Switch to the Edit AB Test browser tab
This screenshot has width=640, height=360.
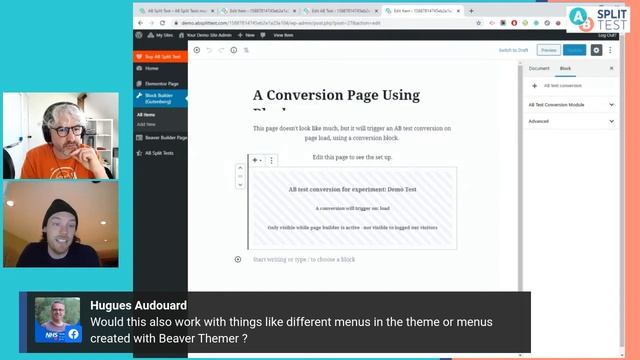pyautogui.click(x=340, y=11)
